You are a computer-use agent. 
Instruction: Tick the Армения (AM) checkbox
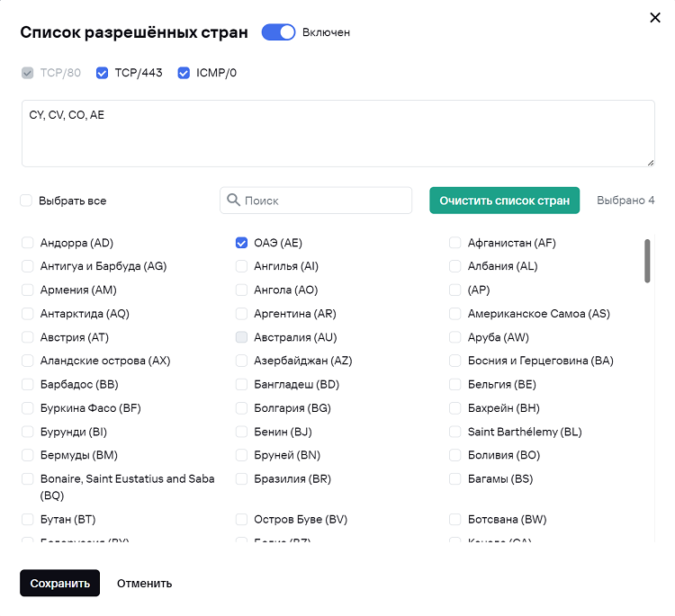tap(28, 290)
